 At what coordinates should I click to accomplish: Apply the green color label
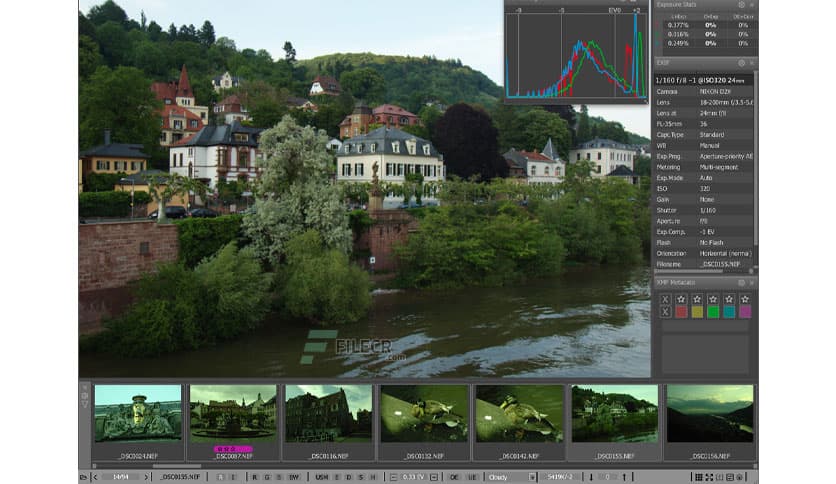[713, 312]
